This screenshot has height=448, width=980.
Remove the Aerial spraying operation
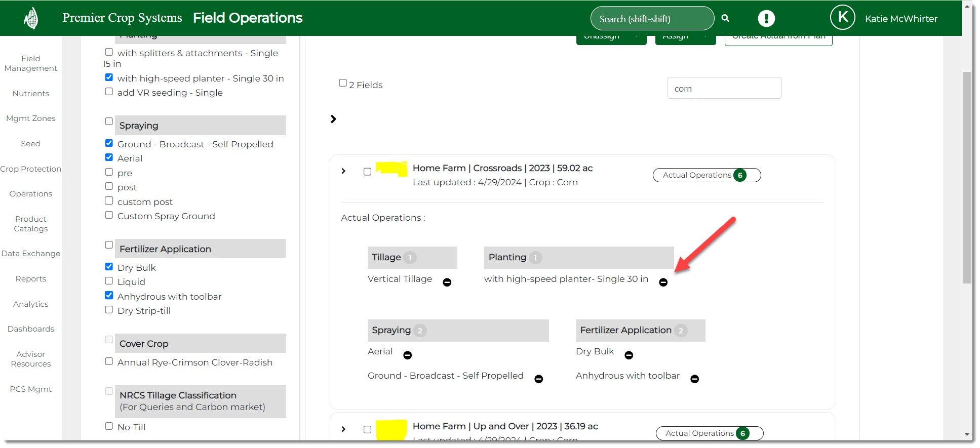(407, 355)
